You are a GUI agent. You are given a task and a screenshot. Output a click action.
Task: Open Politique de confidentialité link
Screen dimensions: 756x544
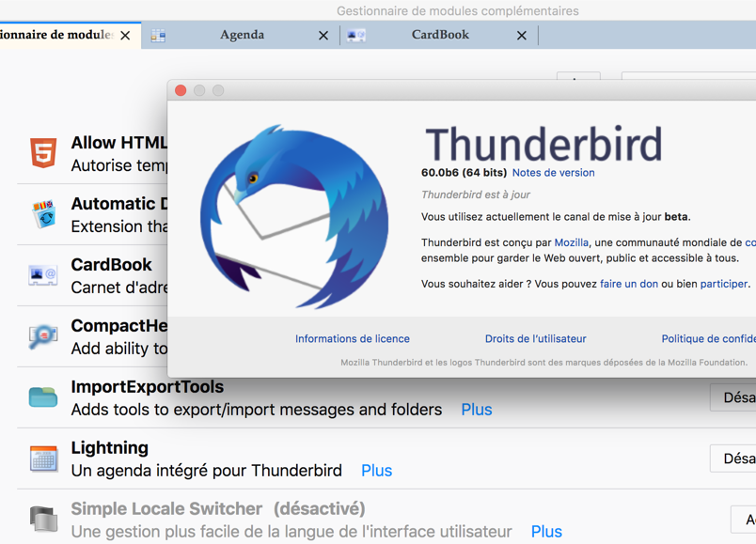click(709, 339)
